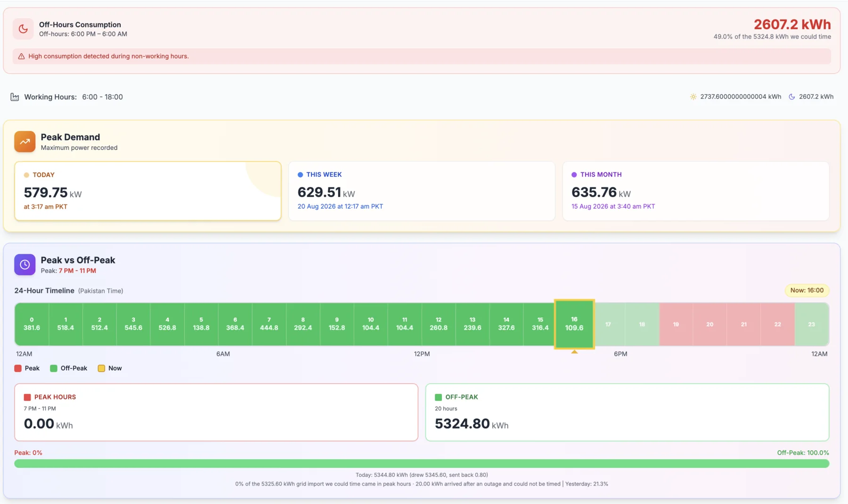The image size is (848, 504).
Task: Select the red peak hour 22 block
Action: 778,324
